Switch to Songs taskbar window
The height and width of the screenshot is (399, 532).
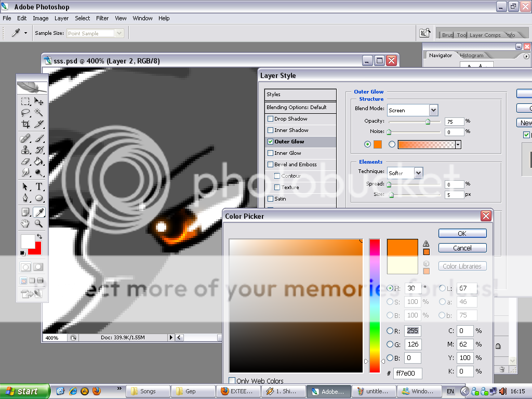(x=148, y=391)
